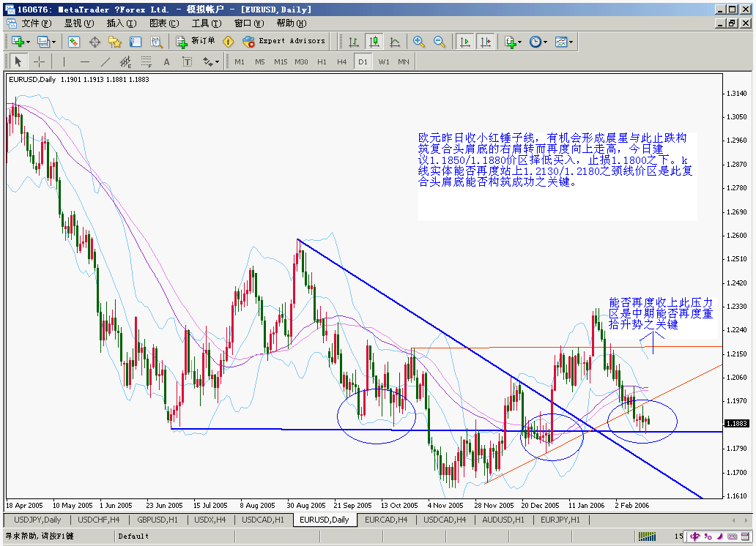Image resolution: width=756 pixels, height=546 pixels.
Task: Click the 1.1883 current price label
Action: pos(736,424)
